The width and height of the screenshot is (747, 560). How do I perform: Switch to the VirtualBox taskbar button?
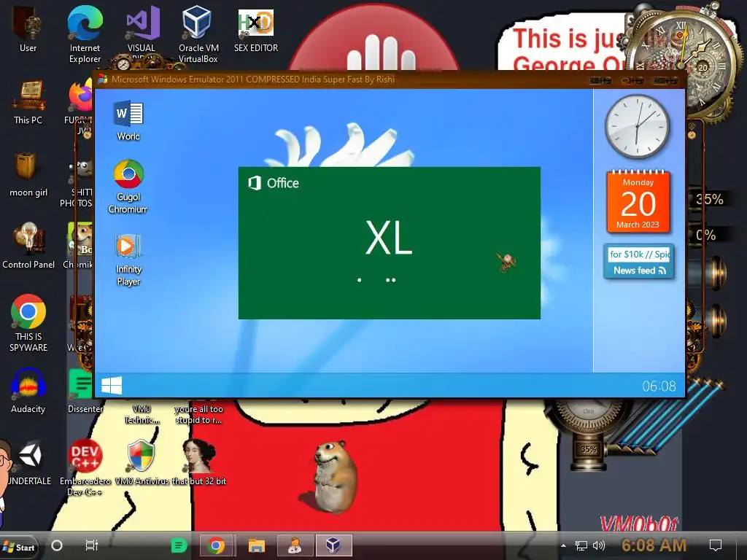tap(333, 545)
